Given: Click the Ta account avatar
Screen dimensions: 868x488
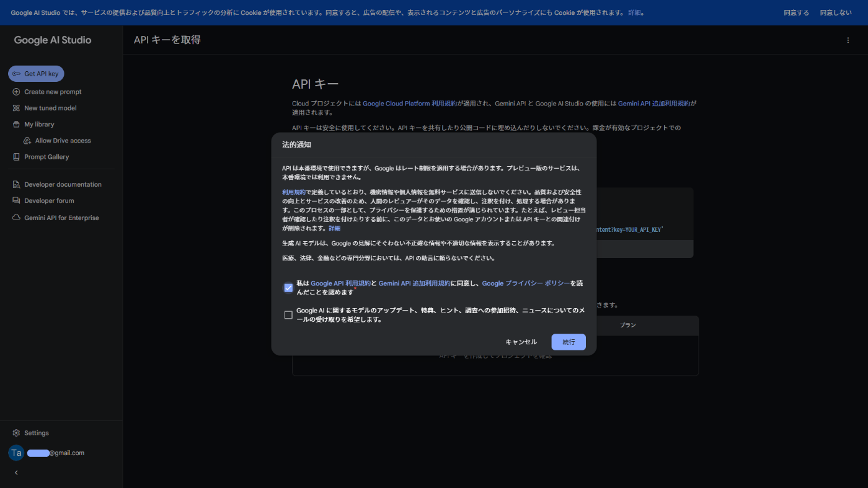Looking at the screenshot, I should click(16, 453).
